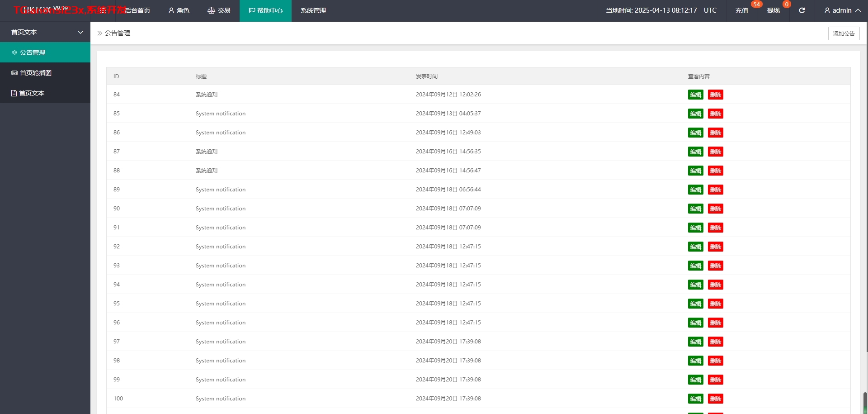Open the 系统管理 top menu
The image size is (868, 414).
coord(313,10)
